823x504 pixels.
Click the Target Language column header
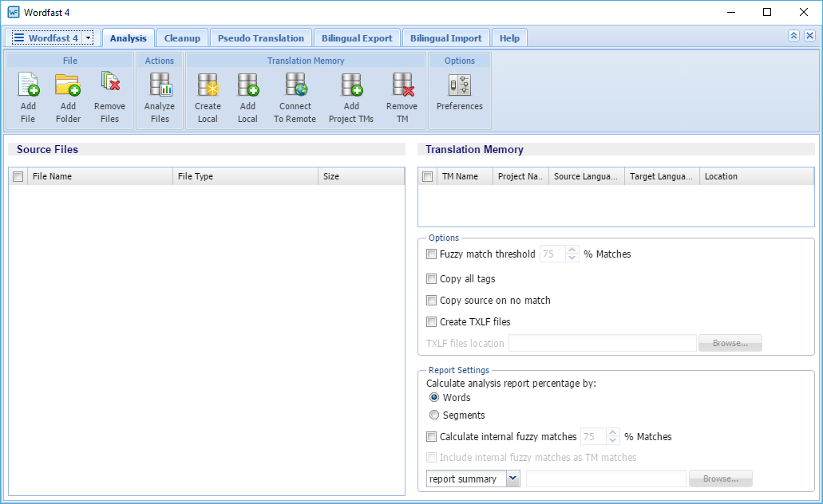click(x=662, y=177)
